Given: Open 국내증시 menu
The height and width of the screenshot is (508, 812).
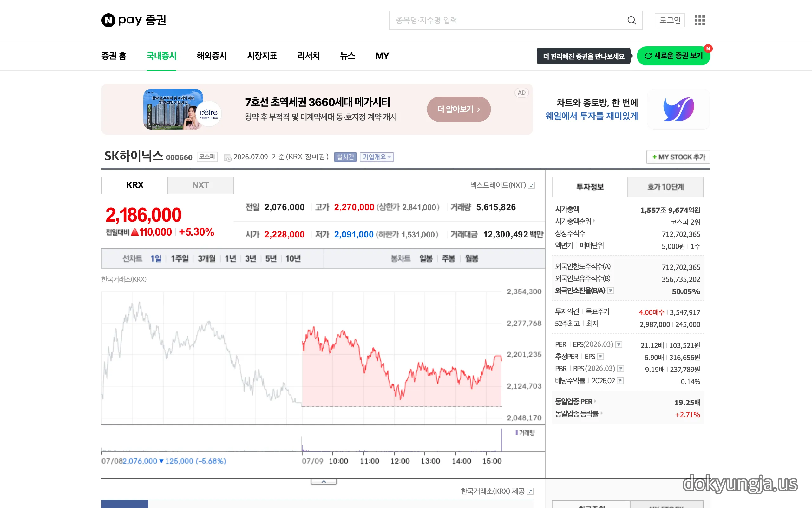Looking at the screenshot, I should tap(161, 56).
